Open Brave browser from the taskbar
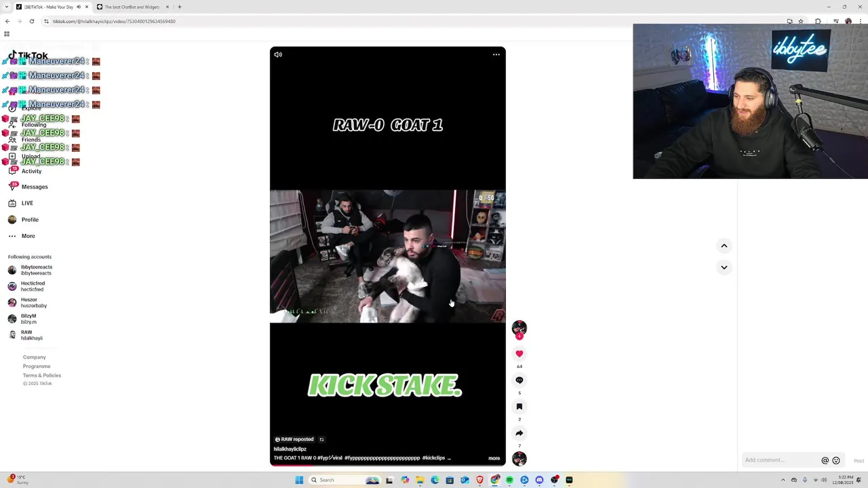The image size is (868, 488). click(x=479, y=480)
